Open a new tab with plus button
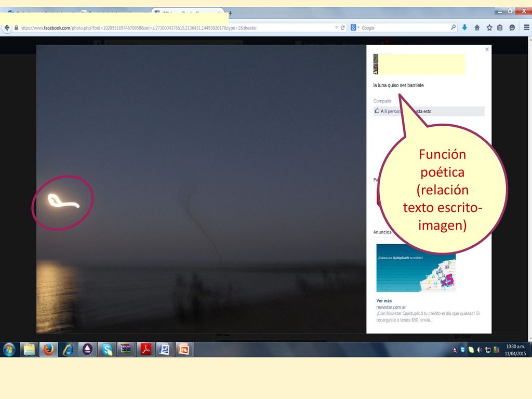Image resolution: width=532 pixels, height=399 pixels. tap(230, 13)
